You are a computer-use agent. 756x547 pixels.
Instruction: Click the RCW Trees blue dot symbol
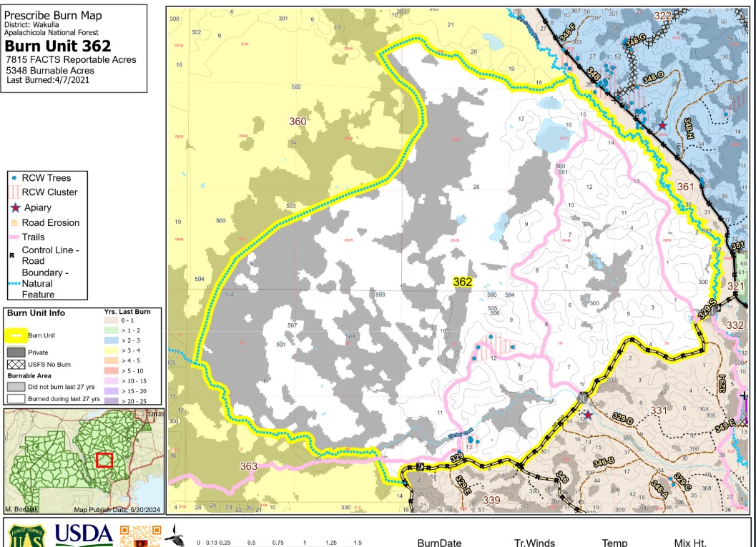14,177
